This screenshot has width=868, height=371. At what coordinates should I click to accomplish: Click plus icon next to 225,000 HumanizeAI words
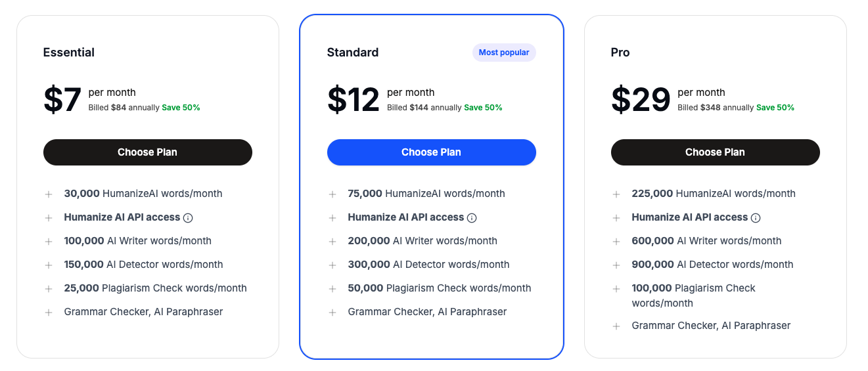(616, 194)
